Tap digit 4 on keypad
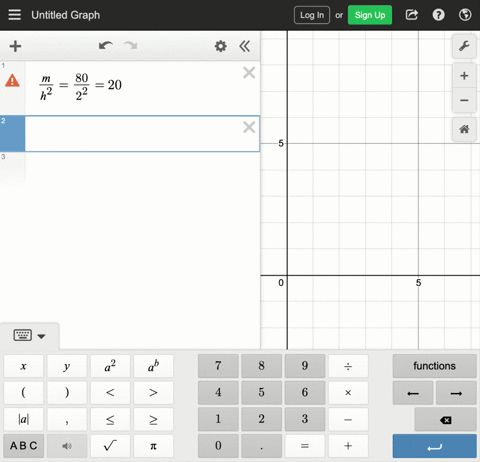Image resolution: width=480 pixels, height=462 pixels. coord(218,393)
